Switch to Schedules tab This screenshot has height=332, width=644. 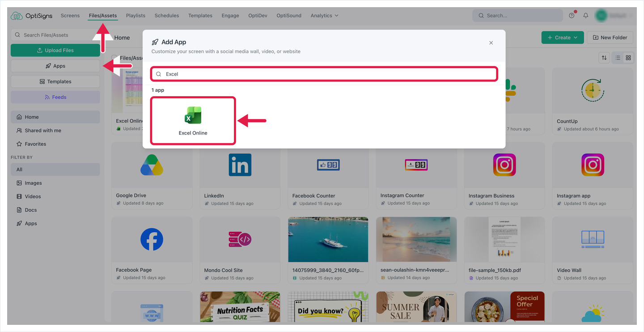point(167,16)
